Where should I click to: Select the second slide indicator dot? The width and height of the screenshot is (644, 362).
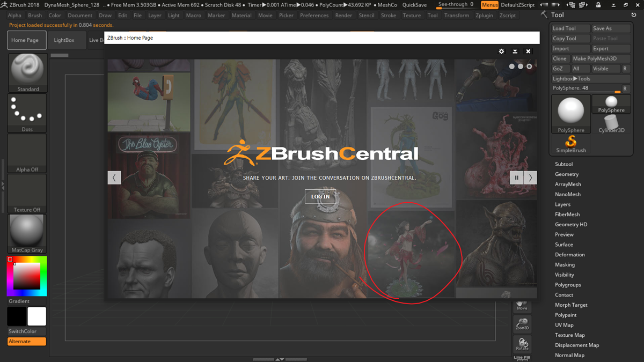[x=521, y=67]
